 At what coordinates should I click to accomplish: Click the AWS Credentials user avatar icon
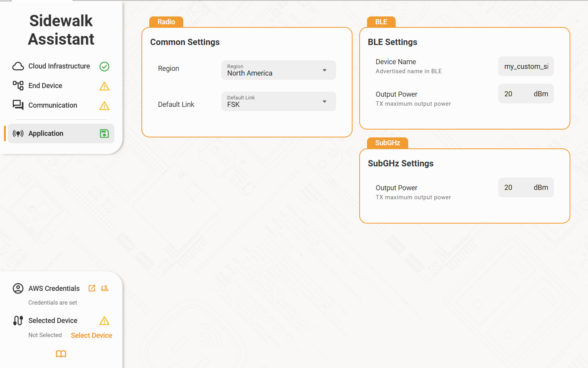(x=18, y=289)
